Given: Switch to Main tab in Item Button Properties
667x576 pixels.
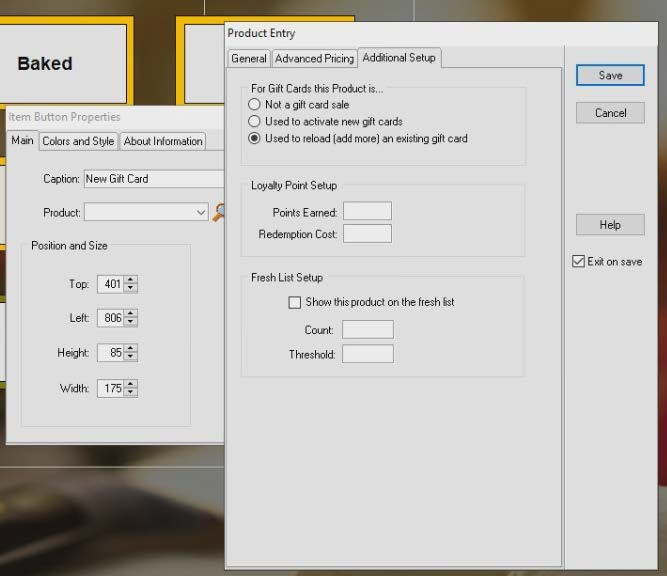Looking at the screenshot, I should pos(22,140).
